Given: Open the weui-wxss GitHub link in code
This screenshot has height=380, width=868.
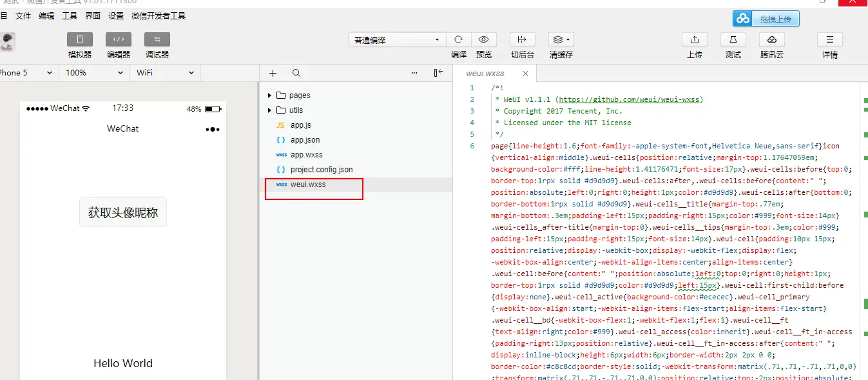Looking at the screenshot, I should tap(629, 100).
